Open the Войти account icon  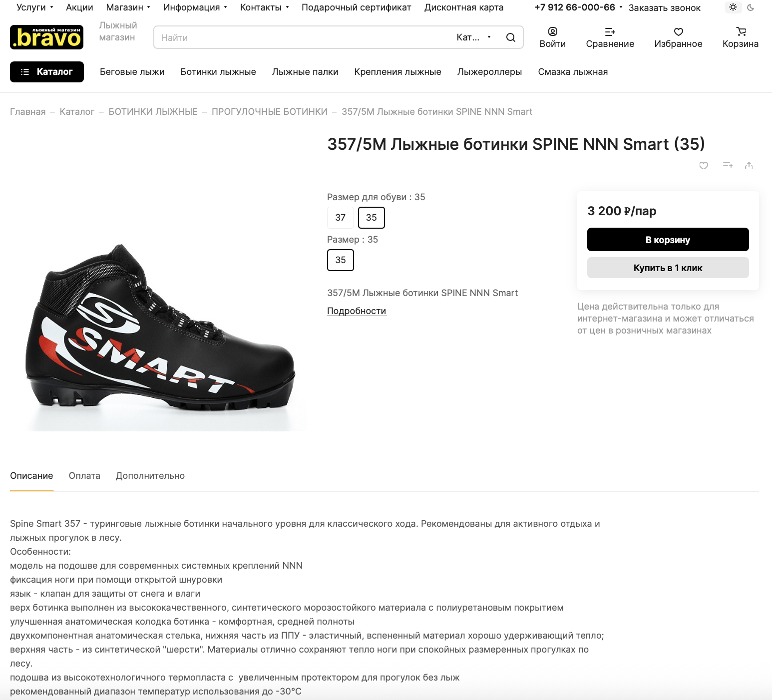click(553, 31)
